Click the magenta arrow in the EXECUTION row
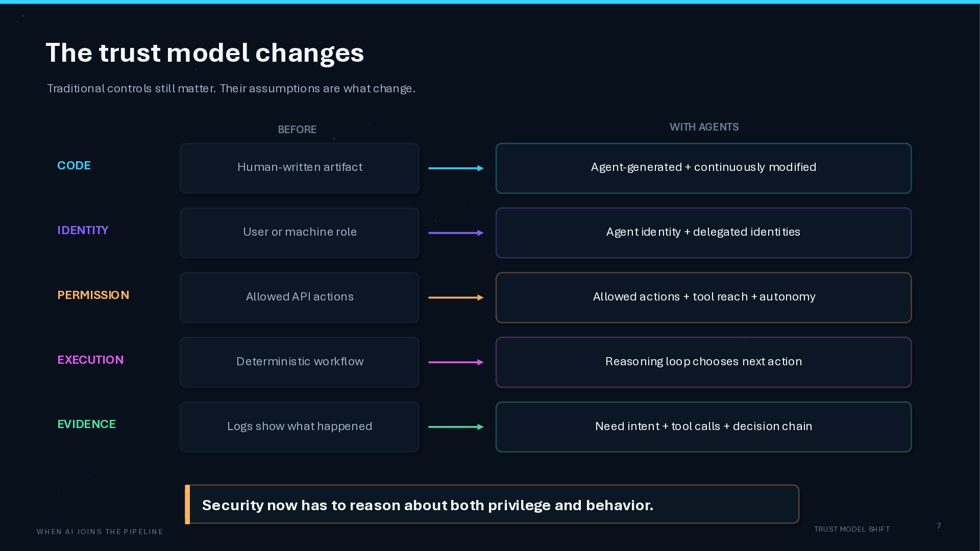Viewport: 980px width, 551px height. tap(456, 362)
